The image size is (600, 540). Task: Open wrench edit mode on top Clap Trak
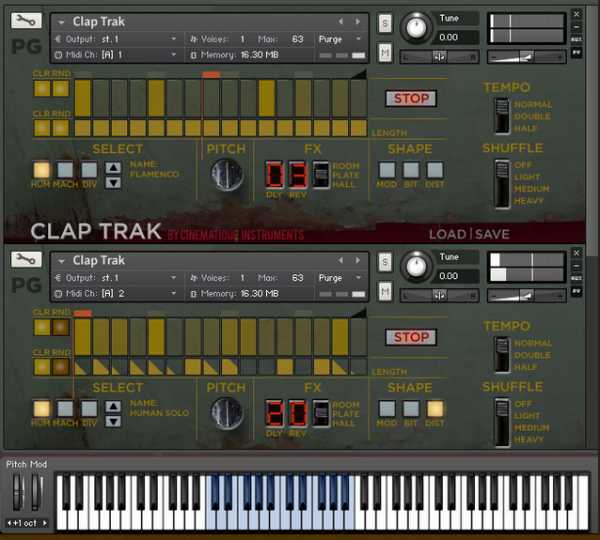(x=26, y=21)
